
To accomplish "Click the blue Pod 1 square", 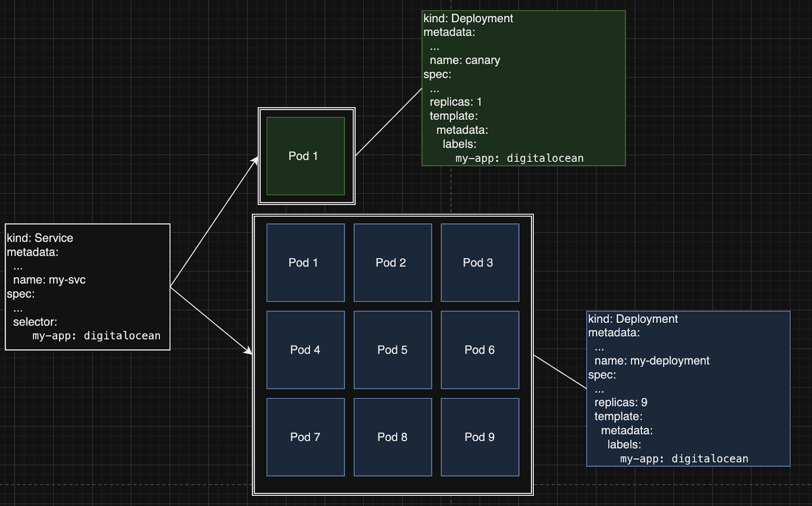I will (306, 263).
